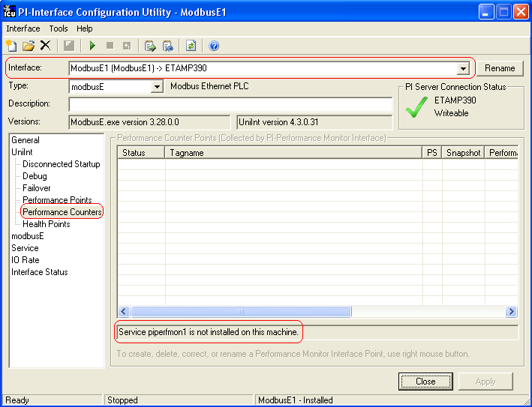Click the Snapshot column header
The image size is (532, 407).
click(463, 153)
